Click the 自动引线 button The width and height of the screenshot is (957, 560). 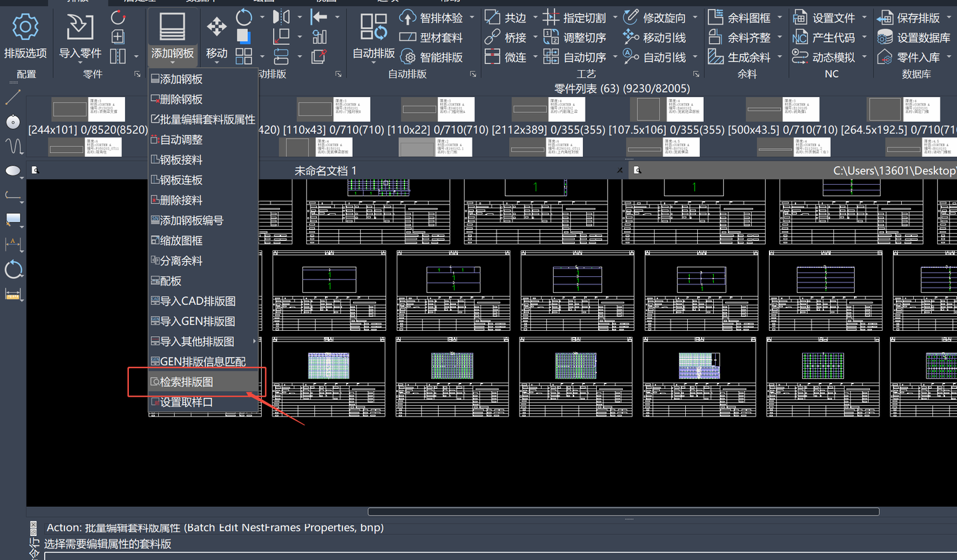pos(655,57)
